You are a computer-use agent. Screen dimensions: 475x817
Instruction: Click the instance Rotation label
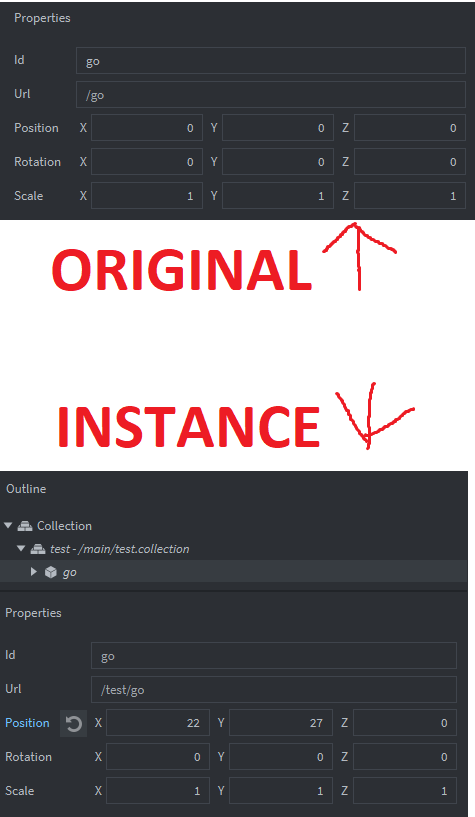tap(29, 757)
